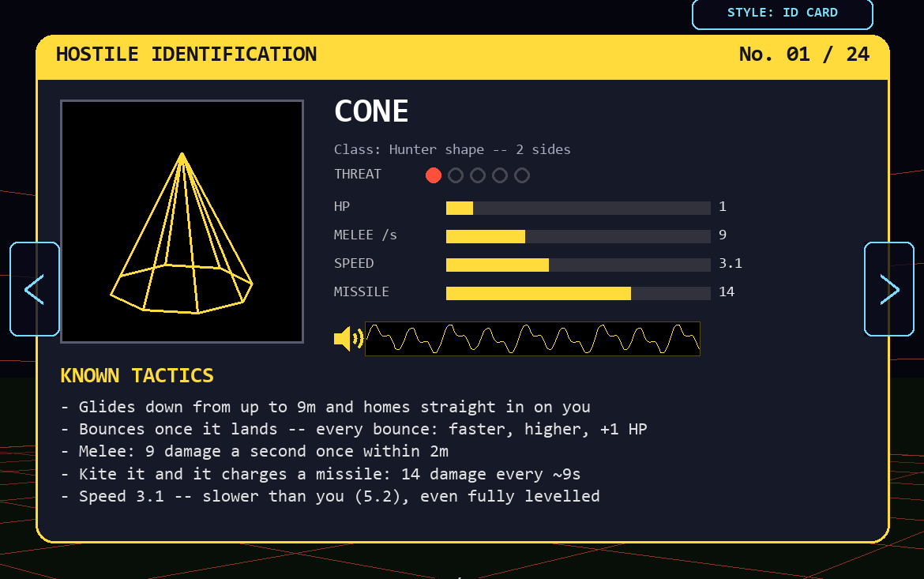924x579 pixels.
Task: Click the filled red threat dot
Action: tap(433, 175)
